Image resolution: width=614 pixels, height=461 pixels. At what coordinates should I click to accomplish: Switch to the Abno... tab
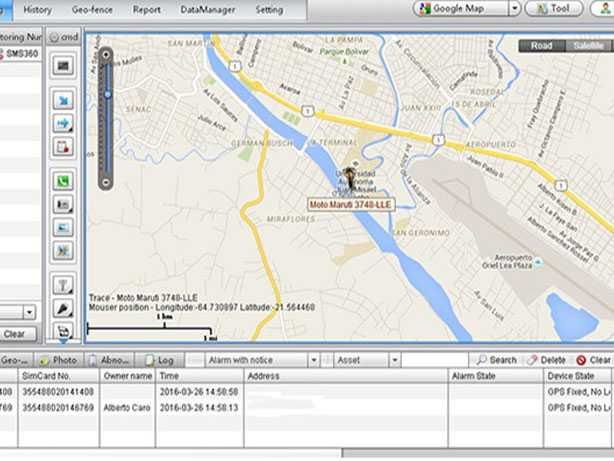[x=110, y=360]
